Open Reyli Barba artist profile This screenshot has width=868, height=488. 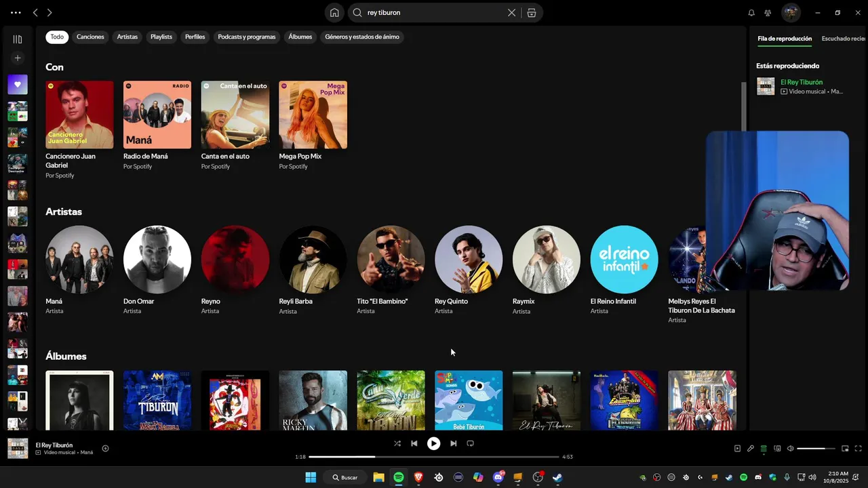click(x=313, y=260)
